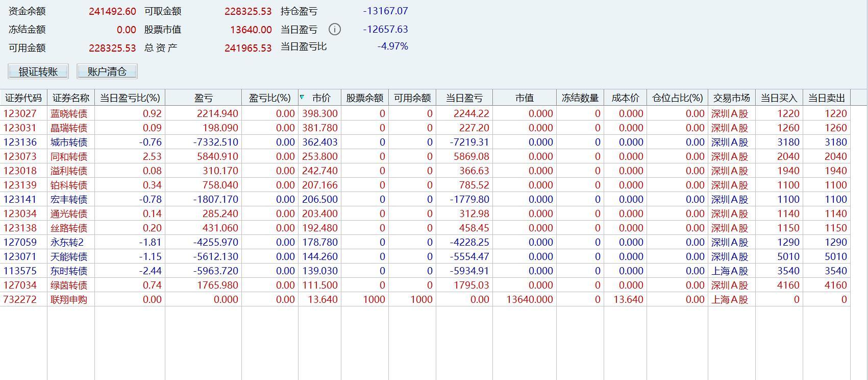This screenshot has height=380, width=868.
Task: Click 当日卖出 value 4160
Action: (x=836, y=285)
